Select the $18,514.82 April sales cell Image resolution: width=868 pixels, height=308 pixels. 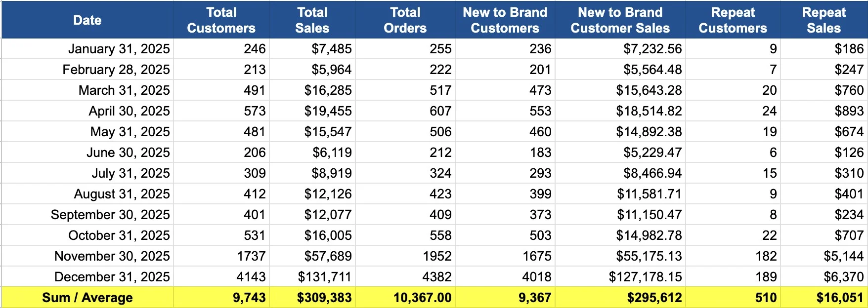(649, 111)
